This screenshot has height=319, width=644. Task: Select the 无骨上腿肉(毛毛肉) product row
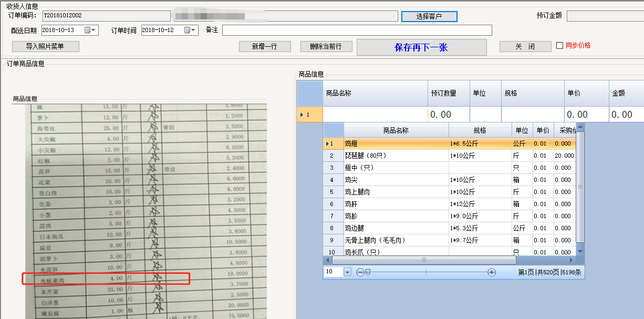coord(450,240)
